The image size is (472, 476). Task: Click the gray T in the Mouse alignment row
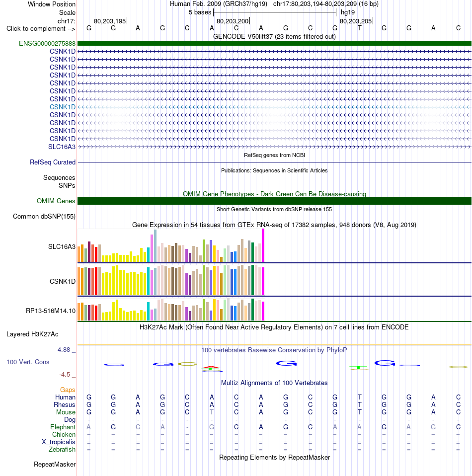[212, 412]
